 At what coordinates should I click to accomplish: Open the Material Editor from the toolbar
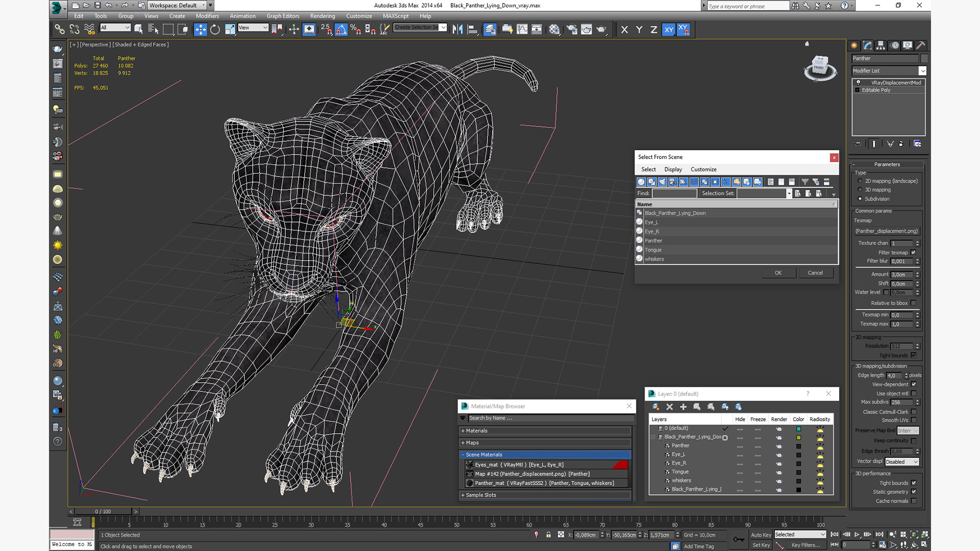554,29
